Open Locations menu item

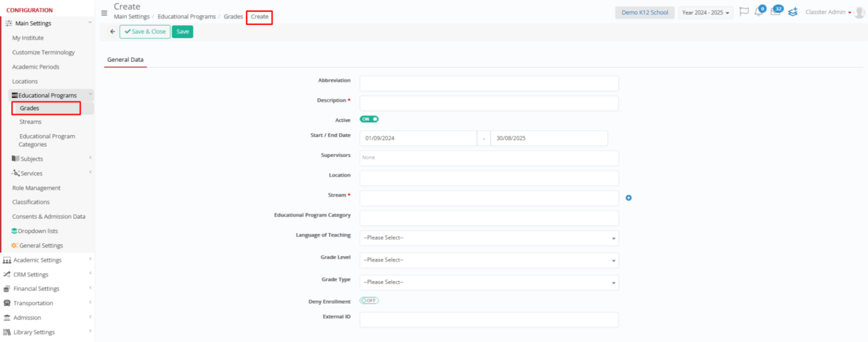click(25, 81)
